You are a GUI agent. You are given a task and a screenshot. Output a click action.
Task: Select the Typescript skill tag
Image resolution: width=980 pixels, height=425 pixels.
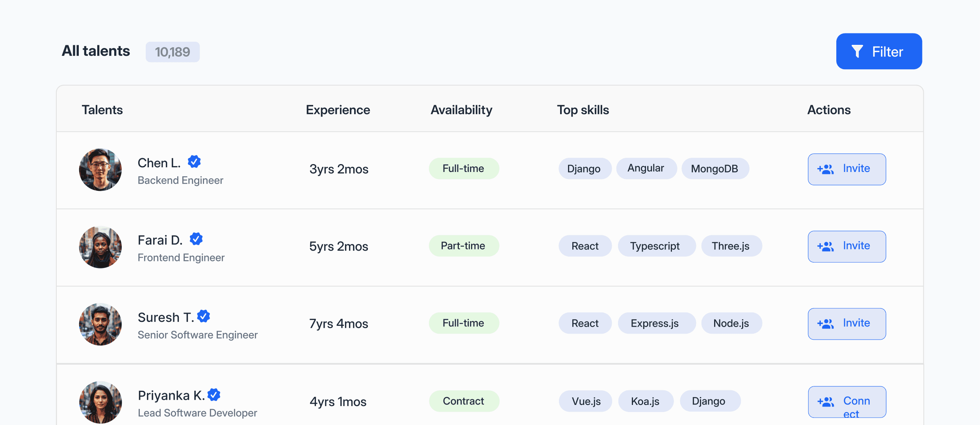point(655,246)
